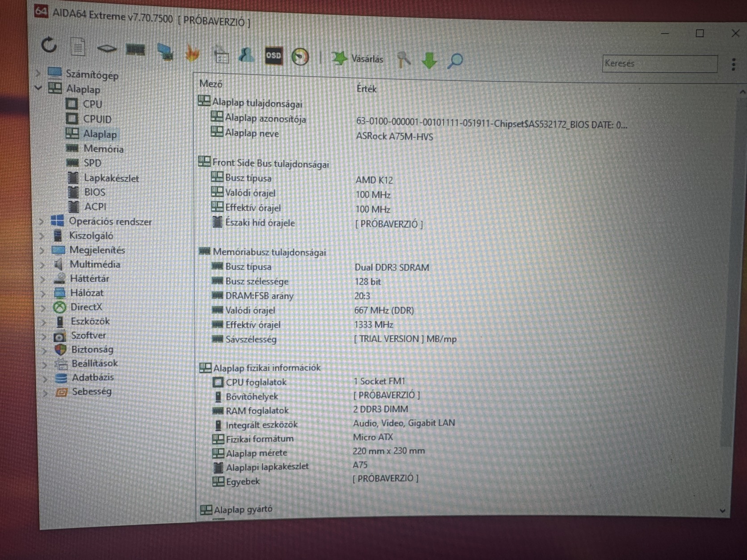Click the 1 Socket FM1 value

tap(379, 381)
